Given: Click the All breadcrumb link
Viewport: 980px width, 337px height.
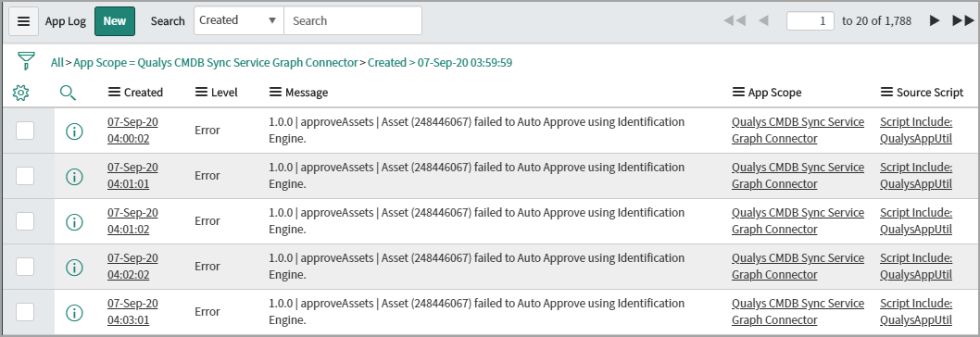Looking at the screenshot, I should point(57,63).
